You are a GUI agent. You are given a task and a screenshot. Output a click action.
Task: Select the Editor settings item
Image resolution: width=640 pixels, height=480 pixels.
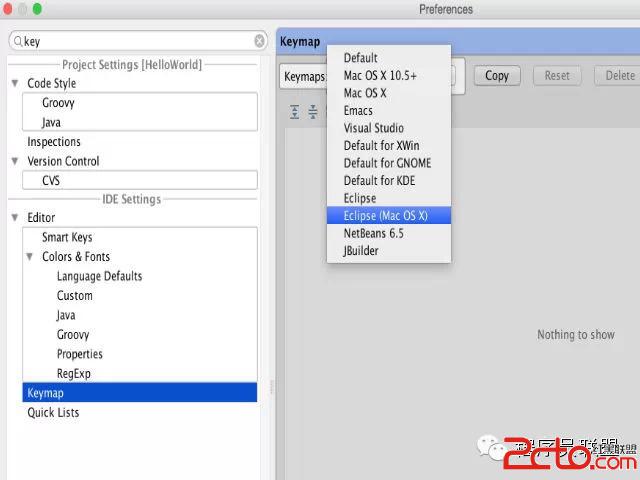pyautogui.click(x=41, y=218)
